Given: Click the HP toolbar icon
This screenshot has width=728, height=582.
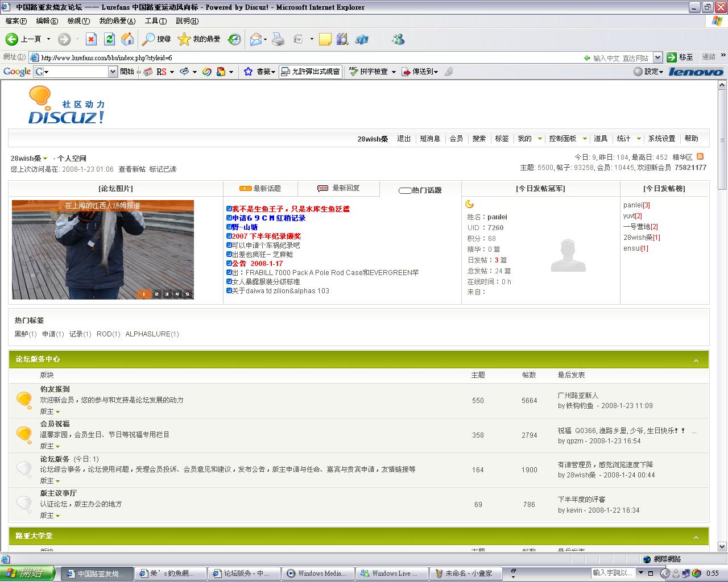Looking at the screenshot, I should (362, 39).
